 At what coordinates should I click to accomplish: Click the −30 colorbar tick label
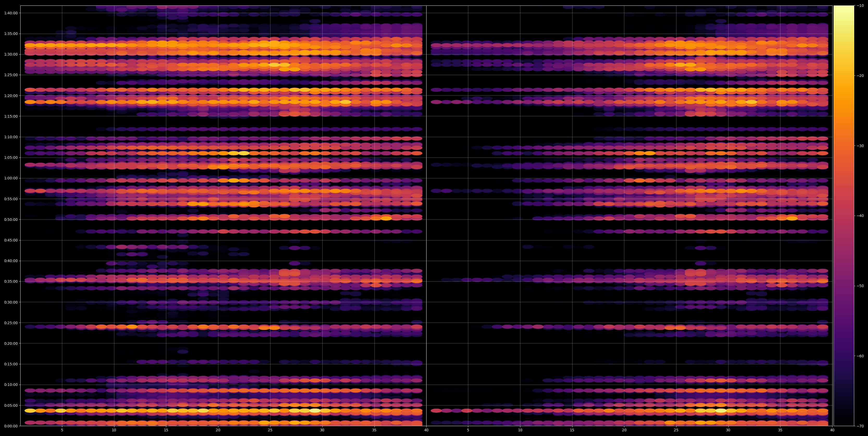pyautogui.click(x=860, y=146)
